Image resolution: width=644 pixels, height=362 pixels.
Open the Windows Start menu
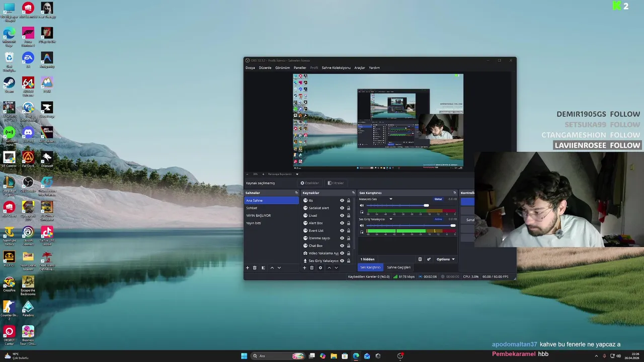244,356
